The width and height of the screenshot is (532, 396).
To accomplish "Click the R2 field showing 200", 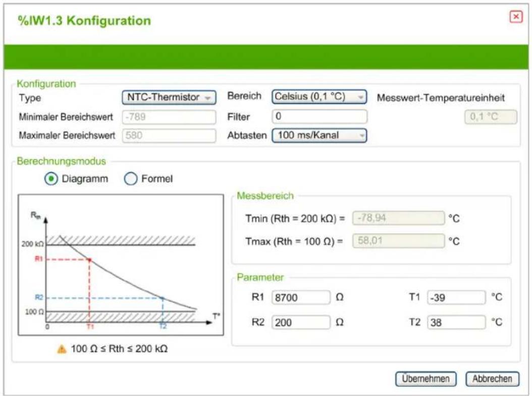I will click(x=301, y=322).
